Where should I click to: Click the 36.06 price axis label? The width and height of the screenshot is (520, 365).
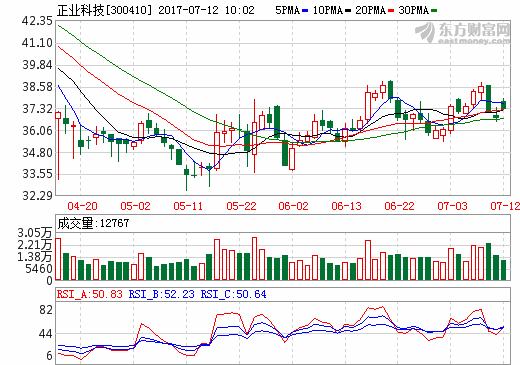37,131
